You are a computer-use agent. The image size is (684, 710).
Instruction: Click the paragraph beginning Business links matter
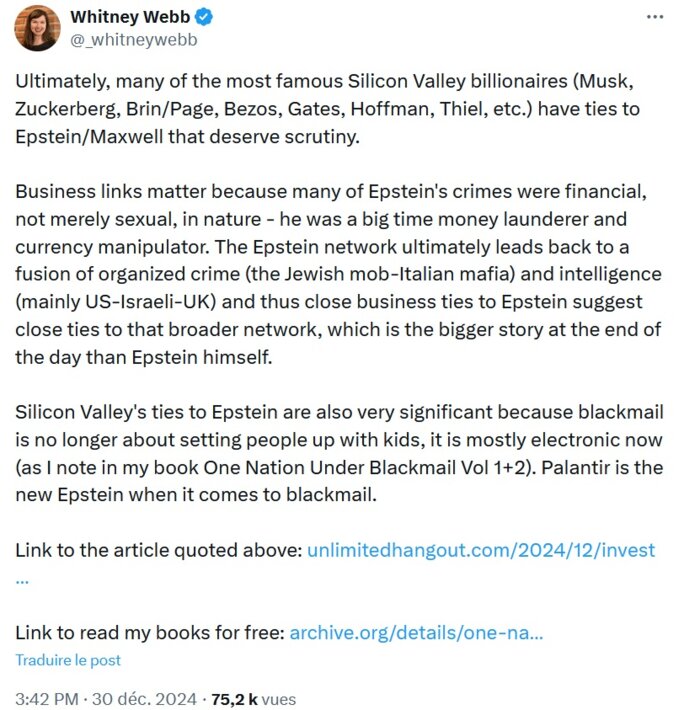(x=339, y=274)
